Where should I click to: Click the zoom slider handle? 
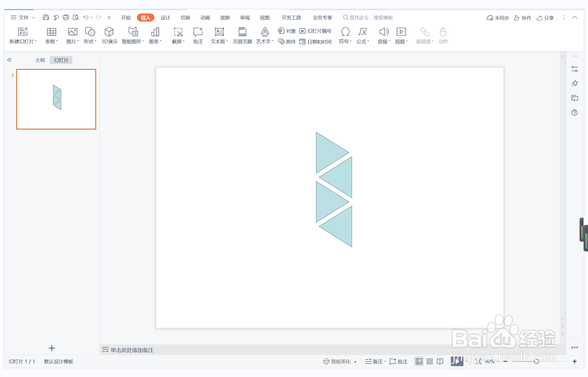[x=536, y=361]
